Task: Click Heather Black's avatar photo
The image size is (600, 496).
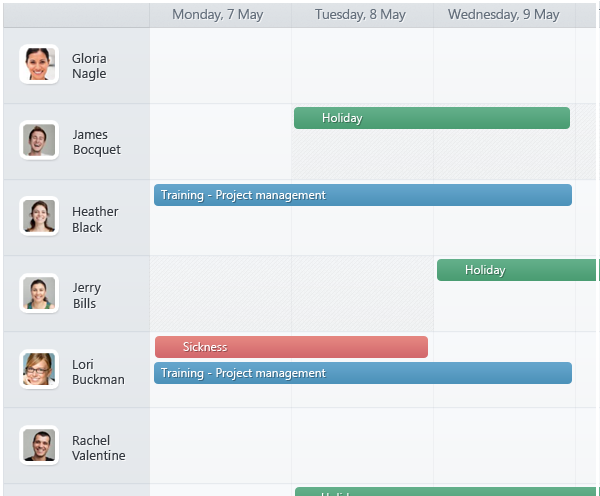Action: (39, 217)
